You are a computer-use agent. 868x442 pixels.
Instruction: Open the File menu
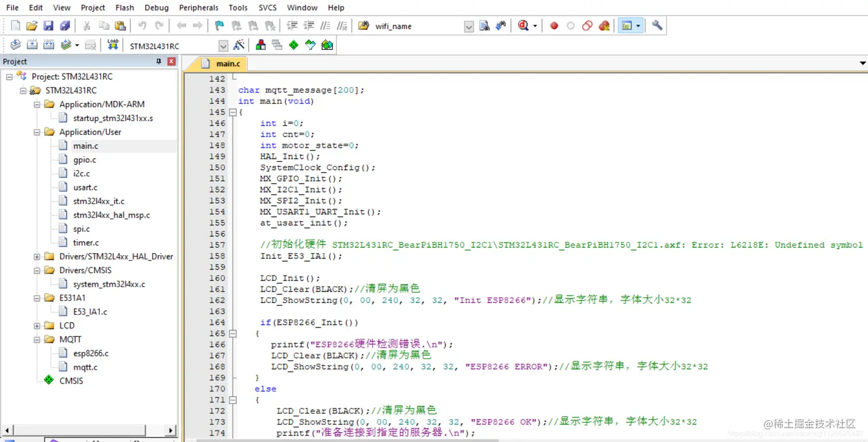click(x=12, y=7)
